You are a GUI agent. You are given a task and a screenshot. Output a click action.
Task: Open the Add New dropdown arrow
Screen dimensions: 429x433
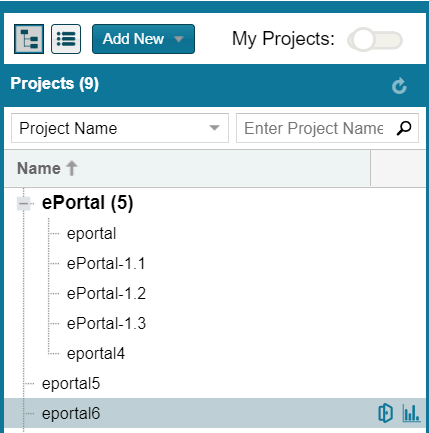pyautogui.click(x=179, y=39)
